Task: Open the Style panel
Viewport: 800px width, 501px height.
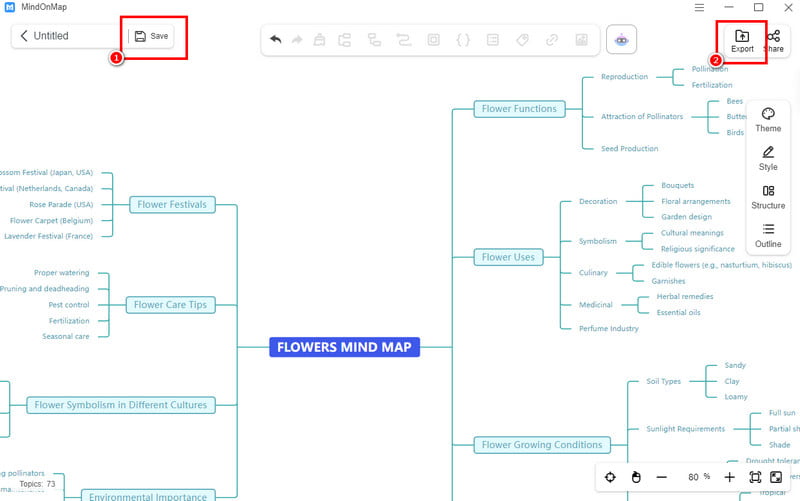Action: [768, 158]
